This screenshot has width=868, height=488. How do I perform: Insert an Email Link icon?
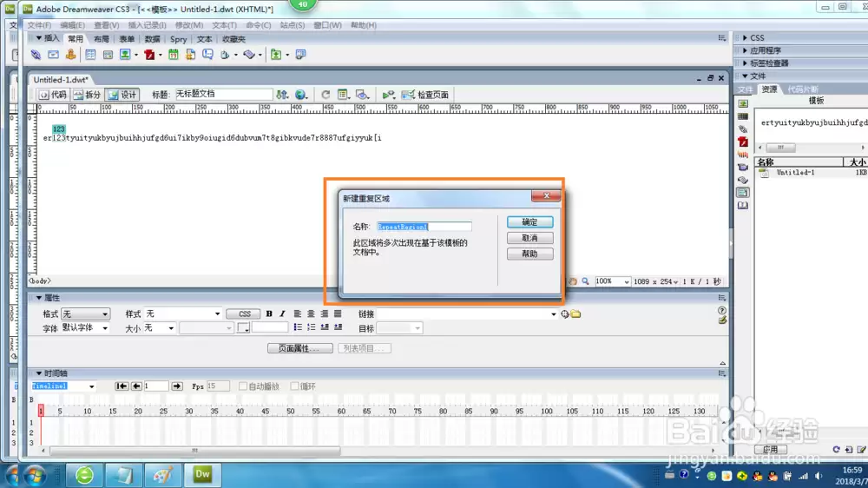point(53,55)
